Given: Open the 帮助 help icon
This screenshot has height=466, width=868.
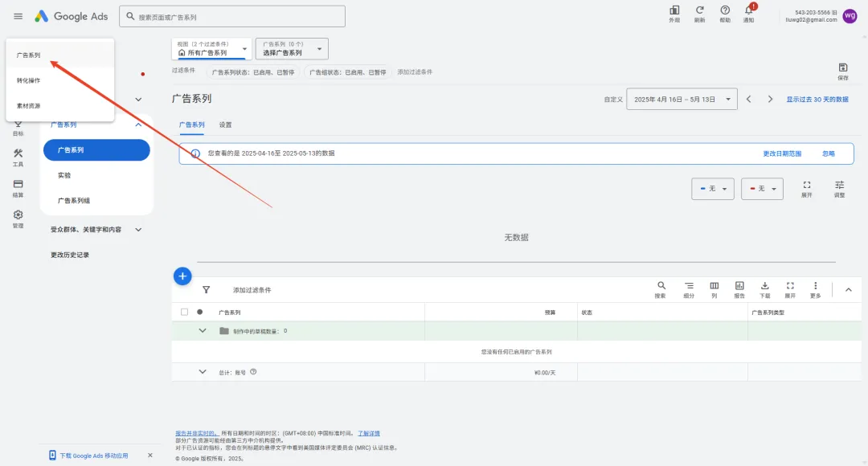Looking at the screenshot, I should pos(725,13).
